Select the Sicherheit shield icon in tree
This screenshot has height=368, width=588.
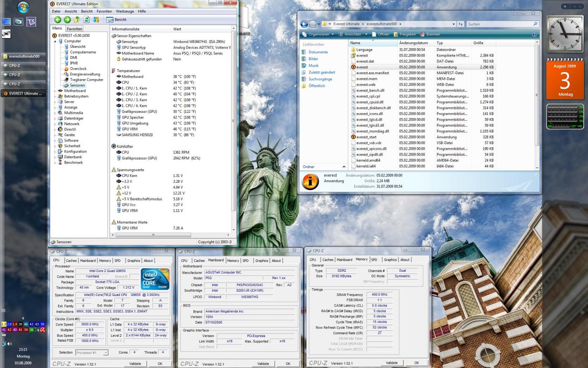60,146
